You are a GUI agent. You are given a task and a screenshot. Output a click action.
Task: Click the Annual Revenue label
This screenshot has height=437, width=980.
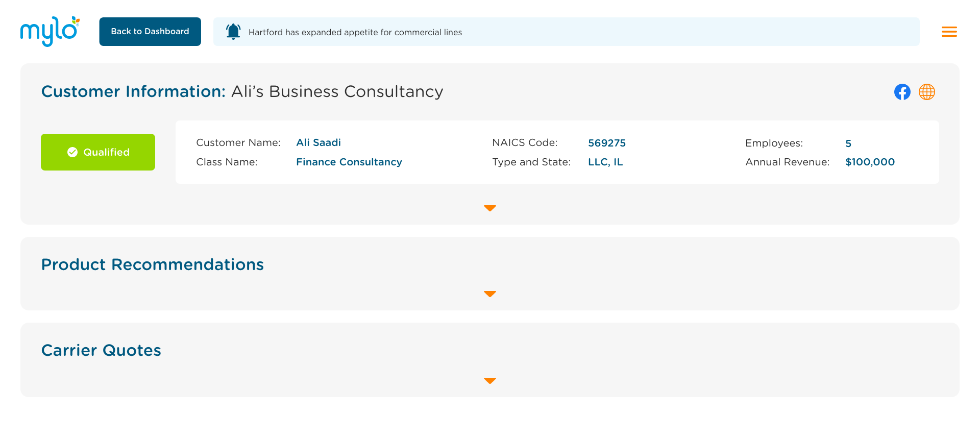click(x=788, y=162)
